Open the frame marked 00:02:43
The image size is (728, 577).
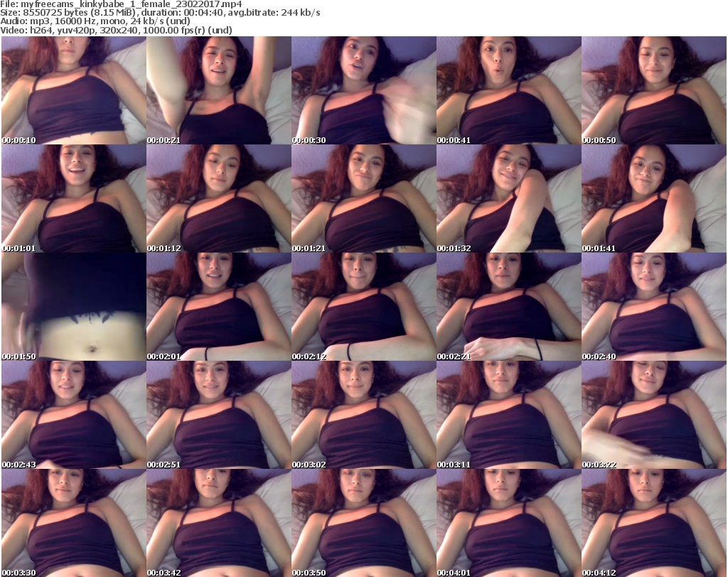[x=74, y=415]
